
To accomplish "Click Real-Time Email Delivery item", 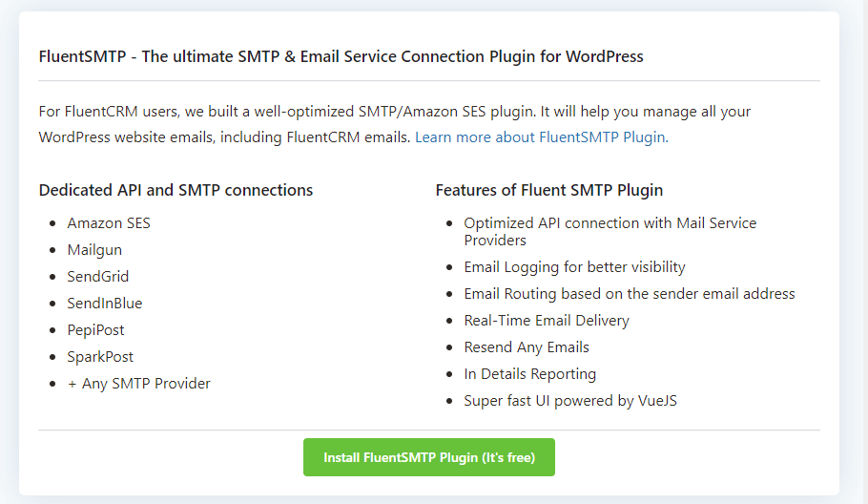I will [547, 321].
